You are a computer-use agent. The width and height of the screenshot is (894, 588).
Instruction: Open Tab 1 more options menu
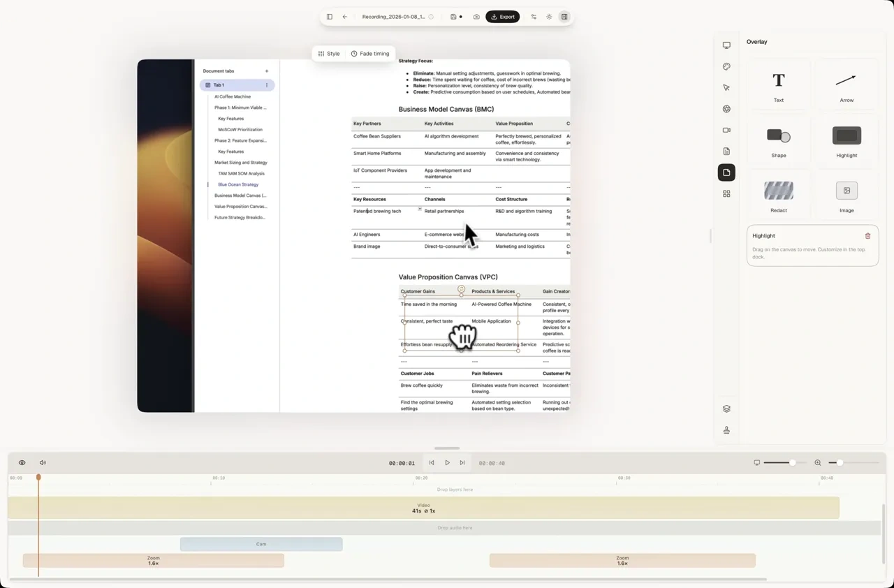point(267,85)
